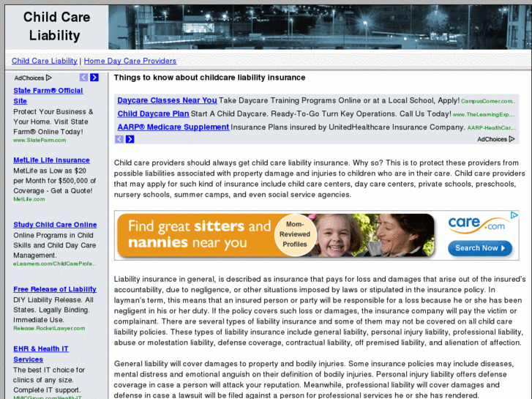The height and width of the screenshot is (399, 532).
Task: Click www.StateFarm.com URL text
Action: click(x=40, y=141)
